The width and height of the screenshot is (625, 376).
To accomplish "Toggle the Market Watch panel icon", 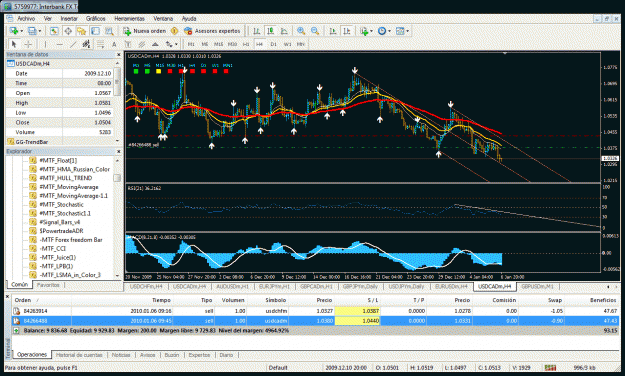I will coord(54,31).
